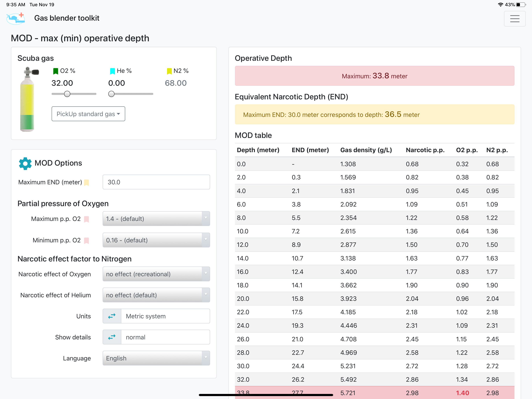The height and width of the screenshot is (399, 532).
Task: Click the Maximum END yellow bookmark icon
Action: coord(87,182)
